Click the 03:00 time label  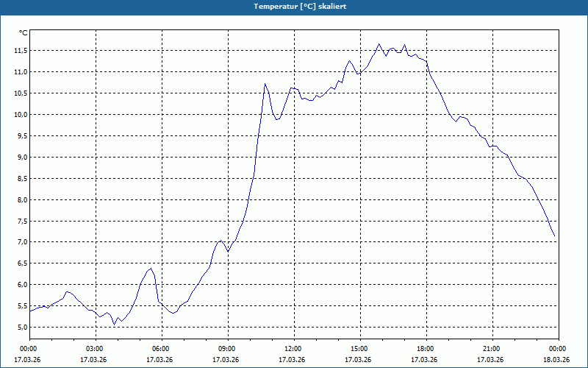[x=96, y=349]
